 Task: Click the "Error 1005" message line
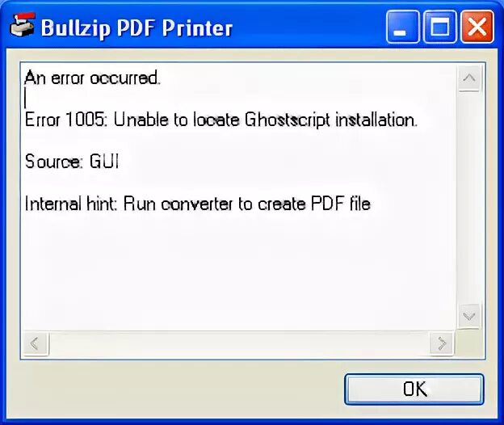click(221, 120)
